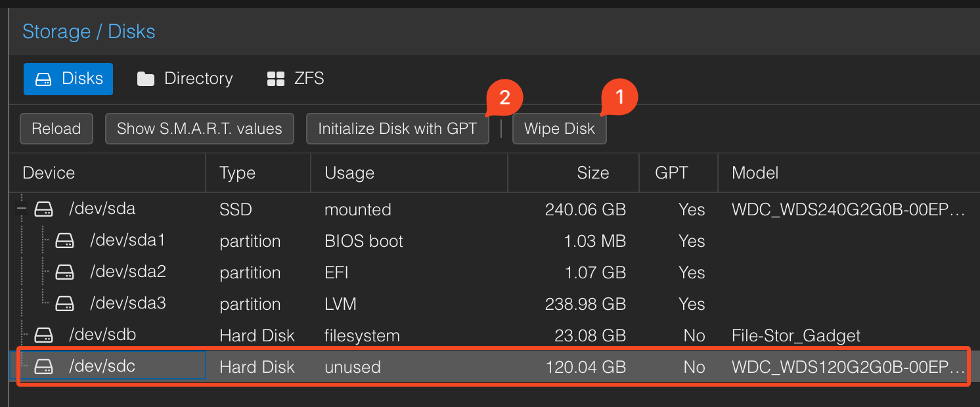
Task: Sort by the Type column header
Action: coord(258,173)
